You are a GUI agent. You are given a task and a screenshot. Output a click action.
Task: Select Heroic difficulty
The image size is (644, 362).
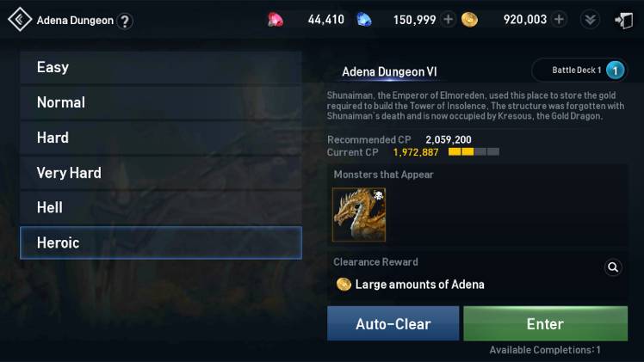tap(161, 242)
